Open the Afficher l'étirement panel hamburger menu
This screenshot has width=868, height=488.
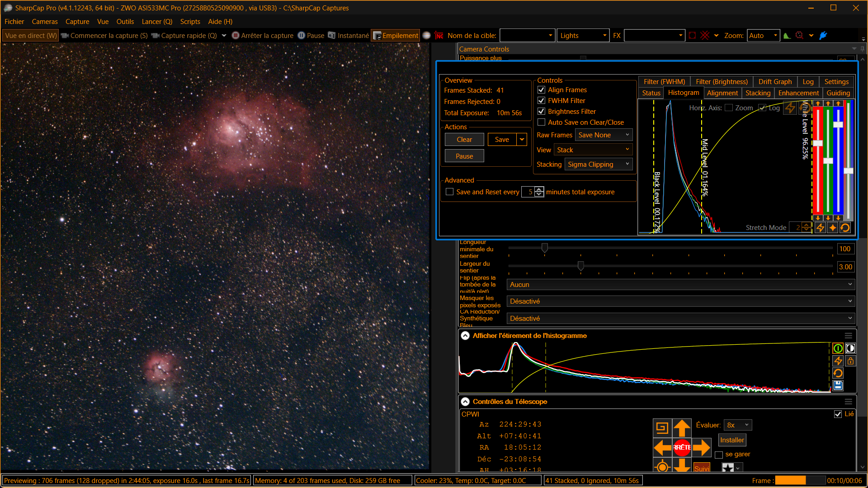[849, 336]
